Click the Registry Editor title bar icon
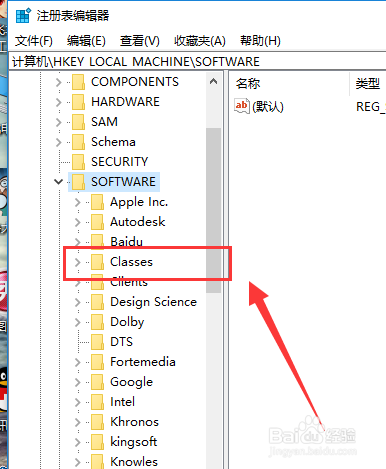The width and height of the screenshot is (386, 469). coord(23,16)
